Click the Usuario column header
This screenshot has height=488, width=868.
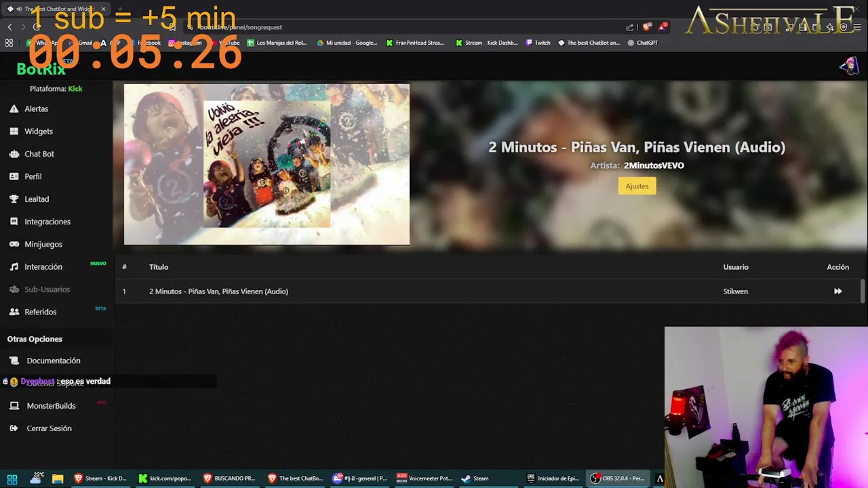[736, 267]
